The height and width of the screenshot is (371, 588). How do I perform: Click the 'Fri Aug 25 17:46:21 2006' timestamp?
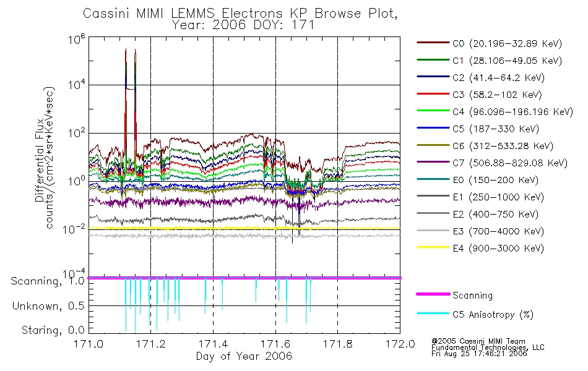pos(479,354)
